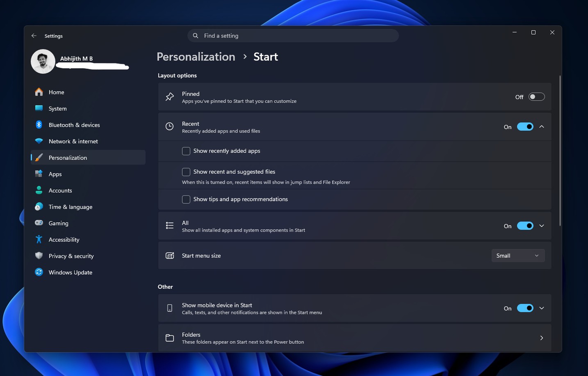Click Personalization breadcrumb link

[196, 57]
